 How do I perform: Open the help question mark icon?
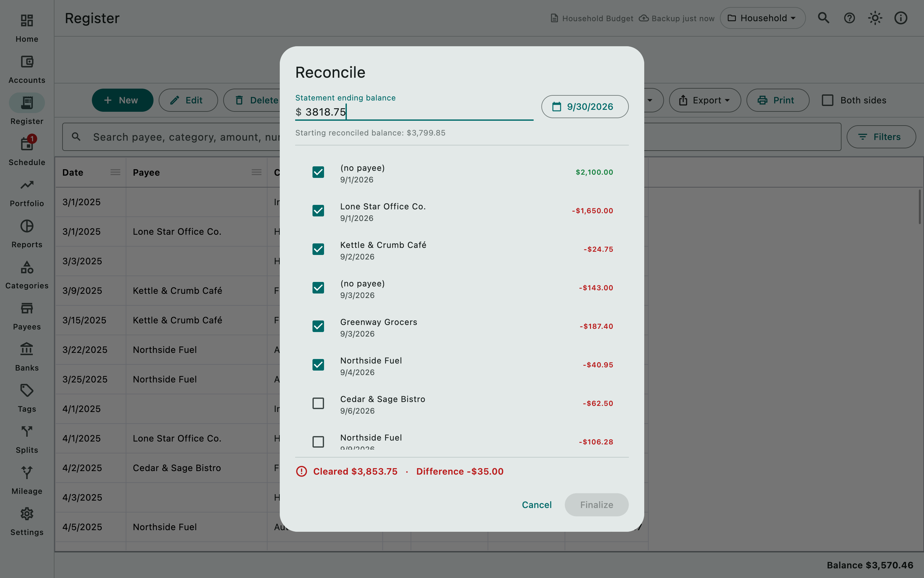click(x=849, y=18)
